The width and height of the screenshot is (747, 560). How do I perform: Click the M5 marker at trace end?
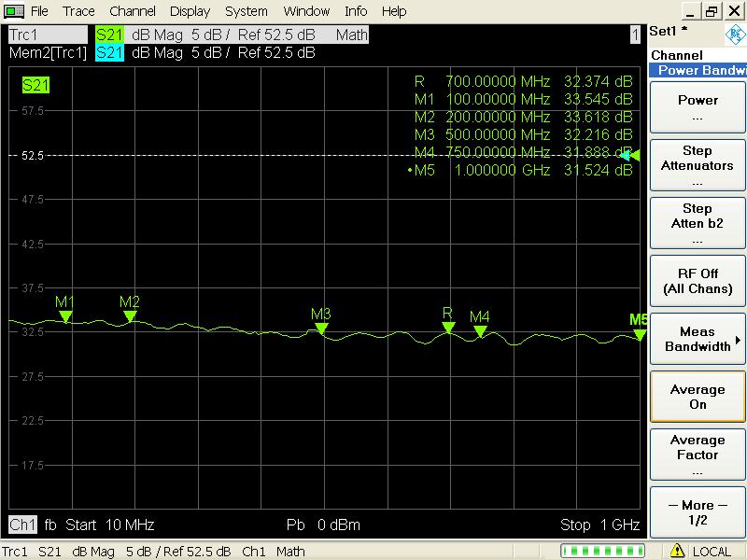(640, 333)
